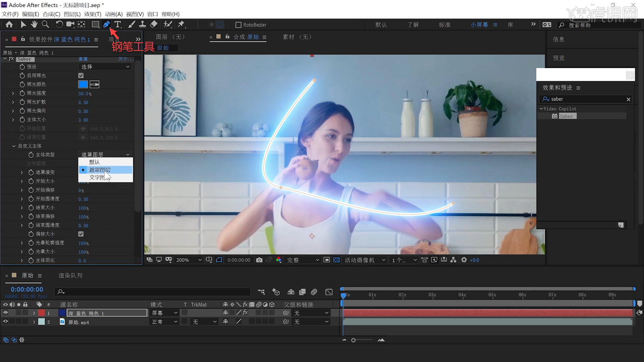
Task: Uncheck the 启用辉光 checkbox
Action: 81,76
